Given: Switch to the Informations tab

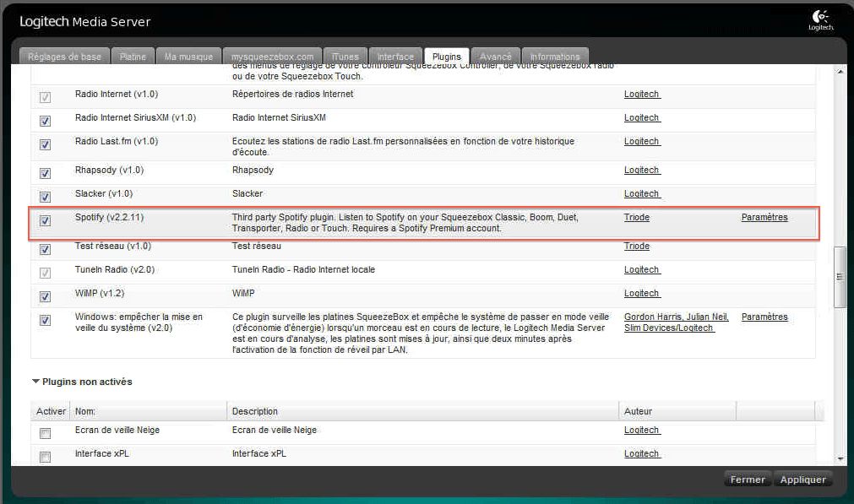Looking at the screenshot, I should (555, 56).
